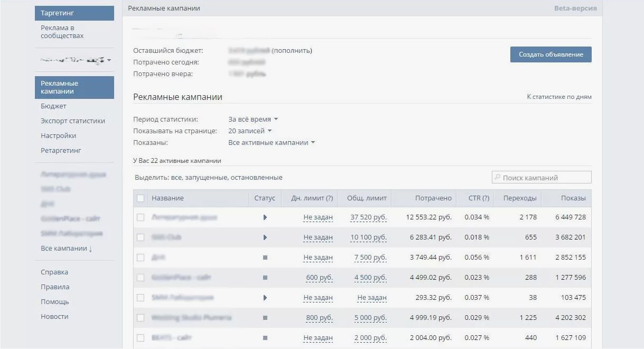Click the magnifier icon in the campaign search box
644x349 pixels.
point(497,178)
